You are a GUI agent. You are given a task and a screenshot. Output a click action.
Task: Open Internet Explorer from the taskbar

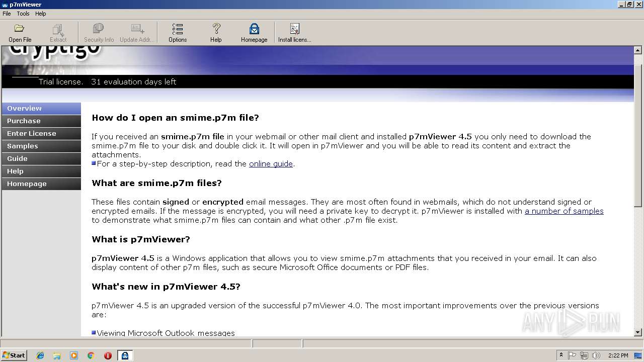pyautogui.click(x=40, y=355)
